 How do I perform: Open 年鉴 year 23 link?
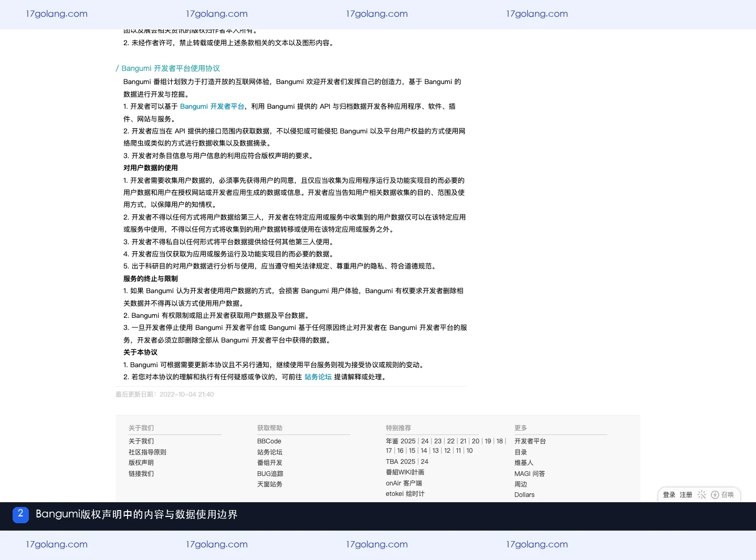click(x=438, y=441)
